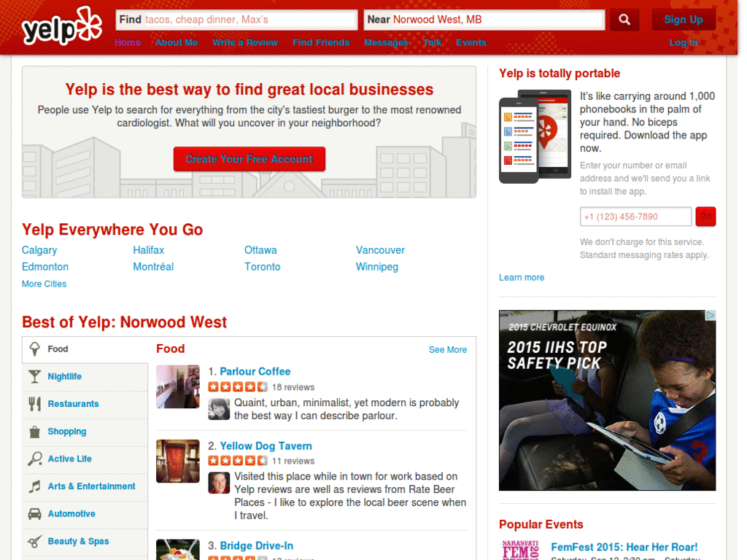Select the Shopping category
Viewport: 747px width, 560px height.
point(85,432)
